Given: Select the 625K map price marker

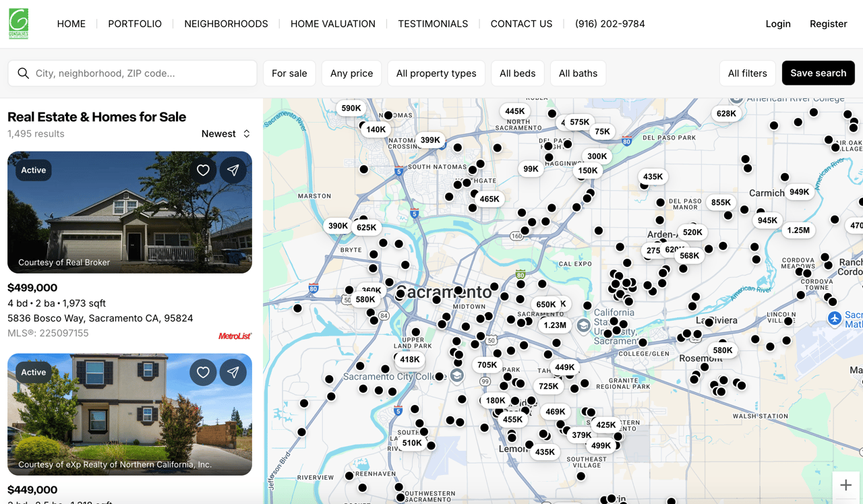Looking at the screenshot, I should 367,228.
